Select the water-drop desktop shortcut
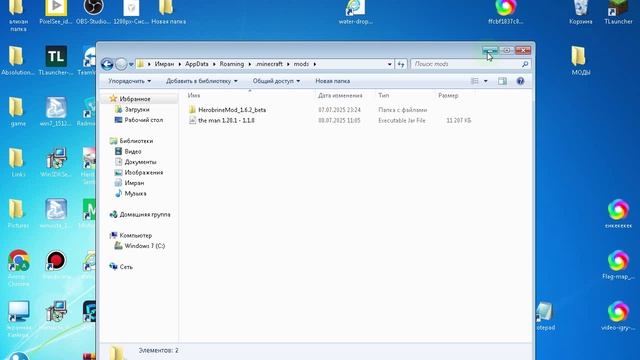This screenshot has height=360, width=640. pyautogui.click(x=356, y=12)
